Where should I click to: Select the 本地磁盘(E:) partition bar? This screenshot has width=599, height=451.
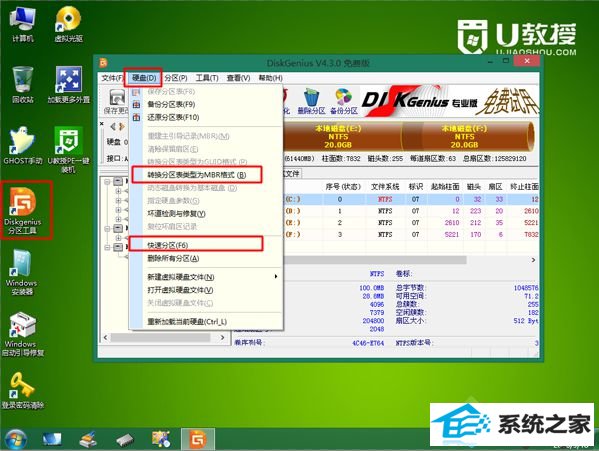(x=338, y=137)
